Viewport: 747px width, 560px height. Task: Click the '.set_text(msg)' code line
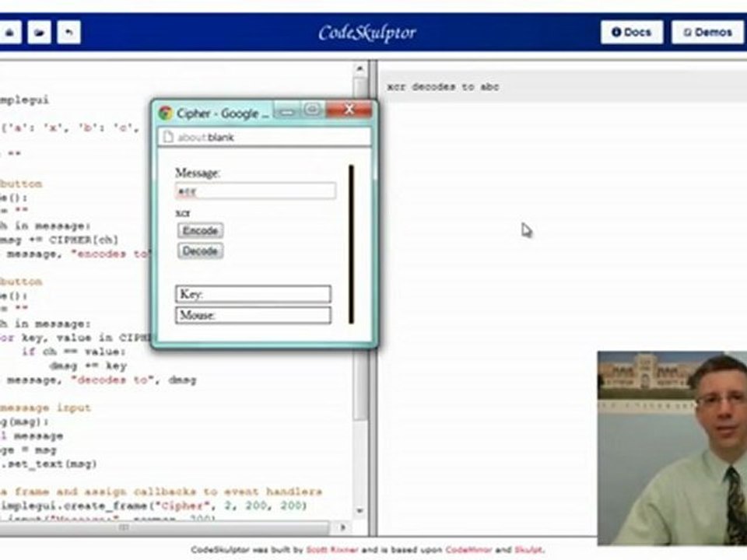tap(48, 464)
